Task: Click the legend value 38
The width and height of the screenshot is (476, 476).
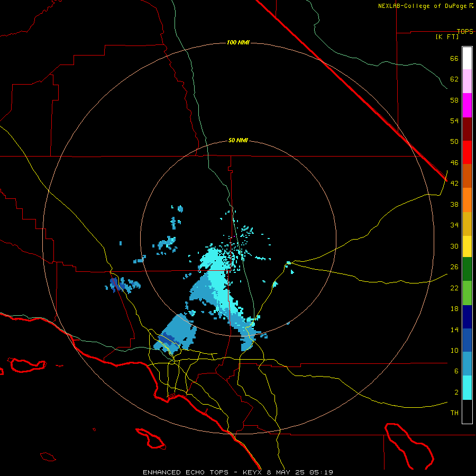Action: (x=454, y=204)
